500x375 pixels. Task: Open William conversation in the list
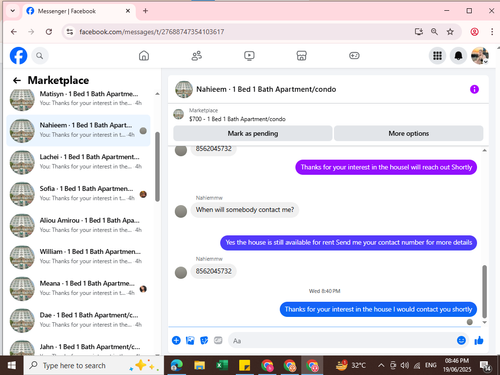78,257
